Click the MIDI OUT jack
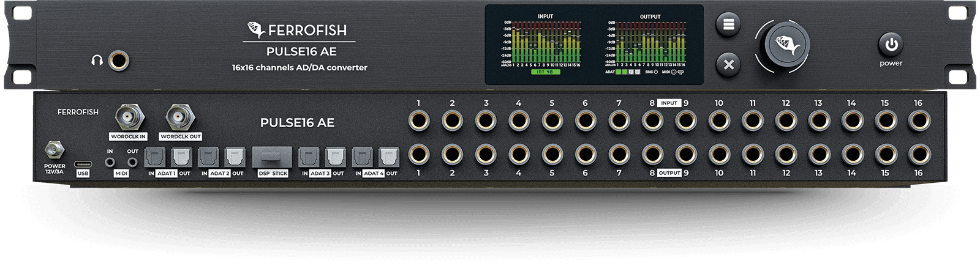 (x=132, y=162)
